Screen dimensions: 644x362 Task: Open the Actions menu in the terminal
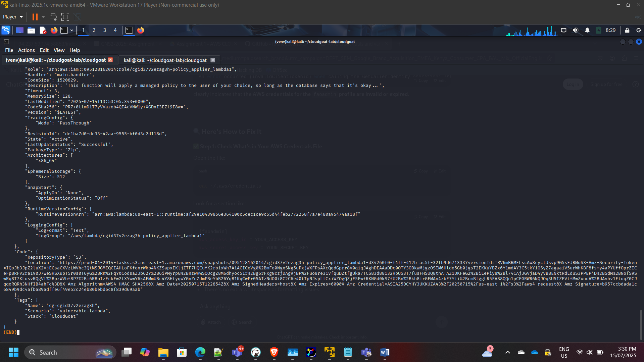point(26,50)
